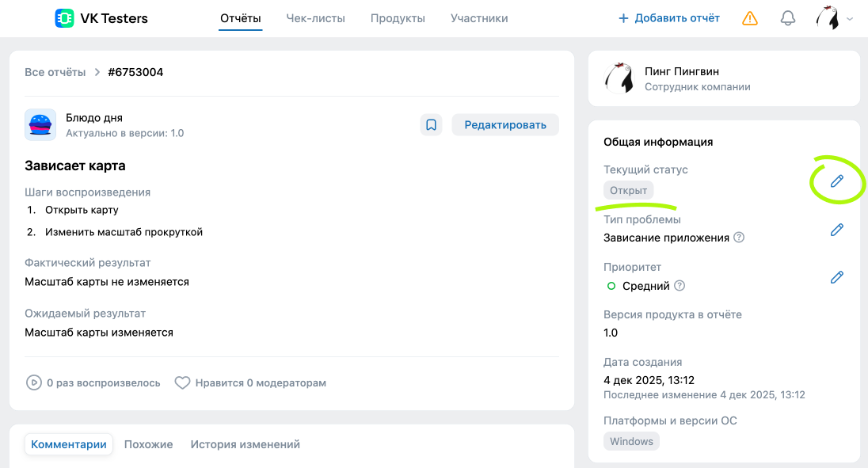Click the report number #6753004

135,73
